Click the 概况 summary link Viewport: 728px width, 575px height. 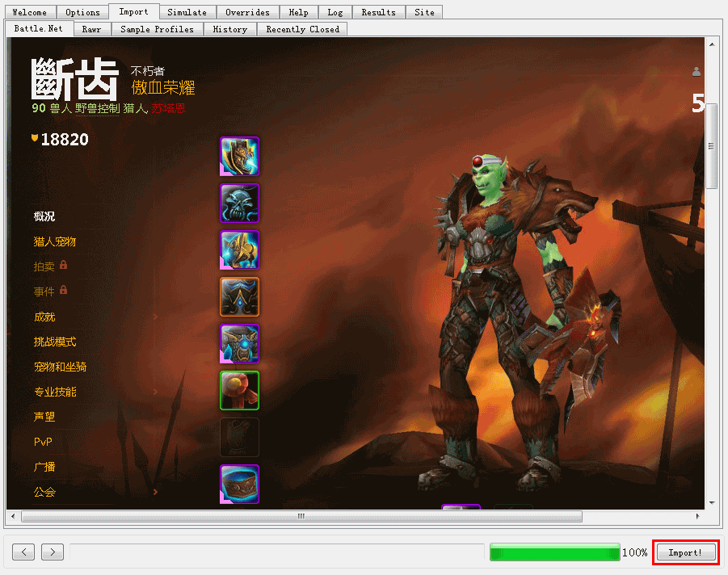coord(44,216)
